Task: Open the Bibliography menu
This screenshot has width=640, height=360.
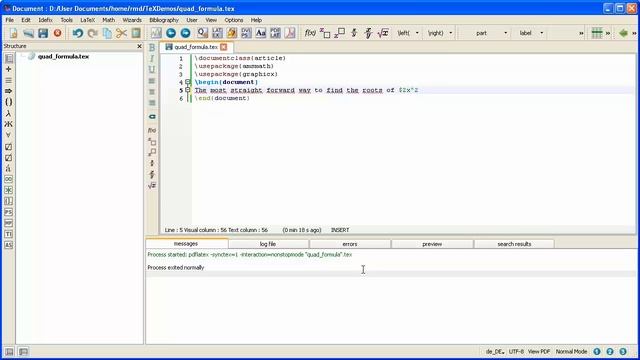Action: click(x=164, y=20)
